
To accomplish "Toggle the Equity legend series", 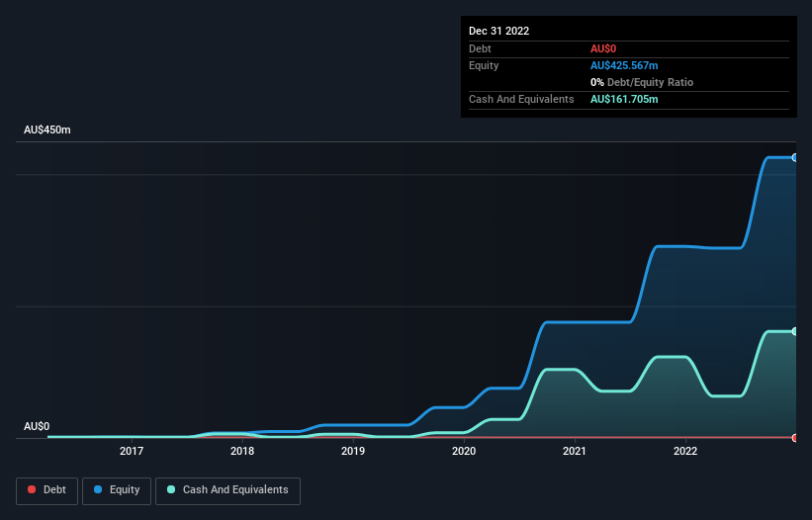I will [117, 490].
